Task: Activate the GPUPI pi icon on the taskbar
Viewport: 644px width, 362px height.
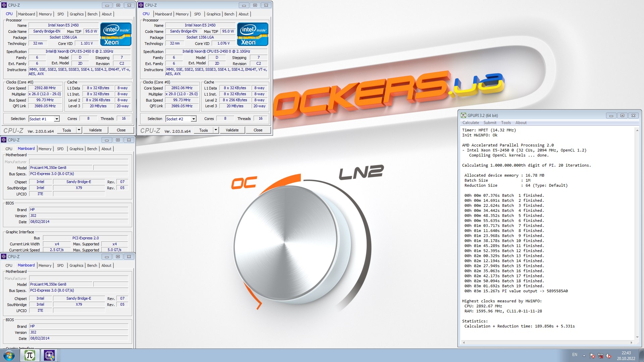Action: 30,355
